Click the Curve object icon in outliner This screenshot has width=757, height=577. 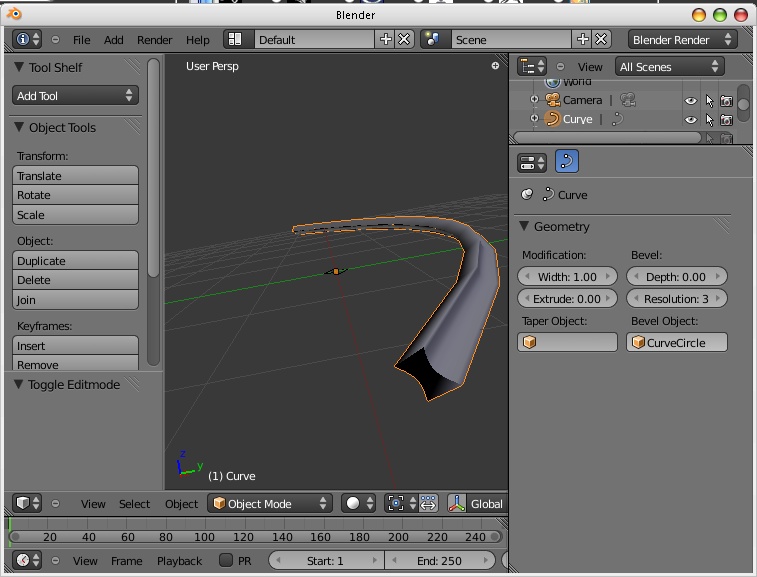click(x=552, y=119)
